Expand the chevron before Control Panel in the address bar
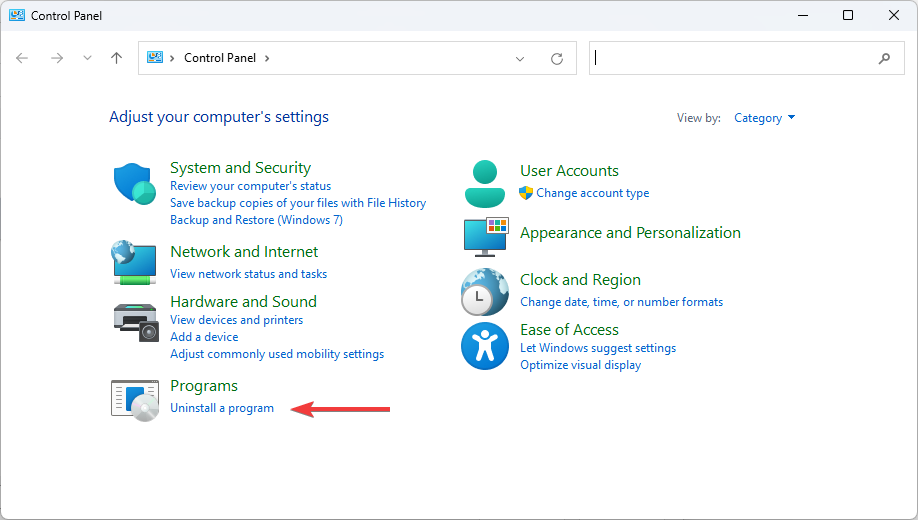The height and width of the screenshot is (520, 918). (172, 58)
